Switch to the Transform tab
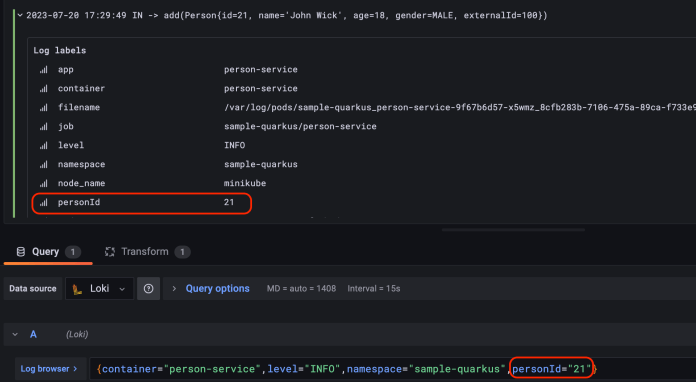Image resolution: width=696 pixels, height=382 pixels. pyautogui.click(x=147, y=252)
